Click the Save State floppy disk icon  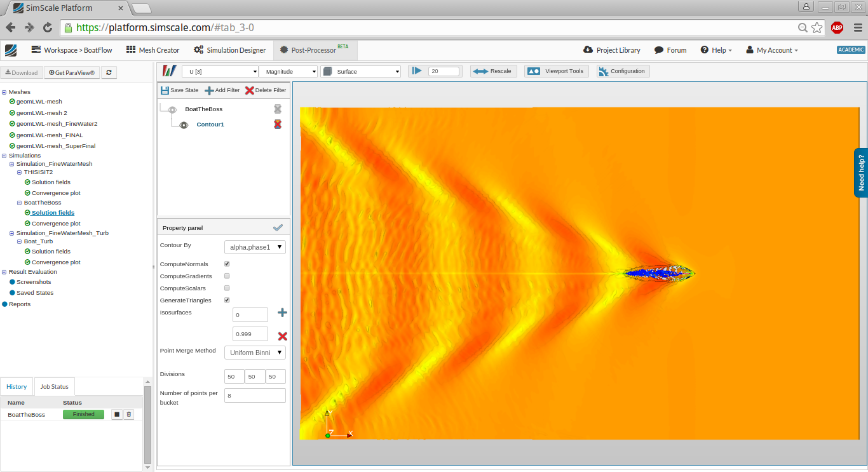click(165, 90)
